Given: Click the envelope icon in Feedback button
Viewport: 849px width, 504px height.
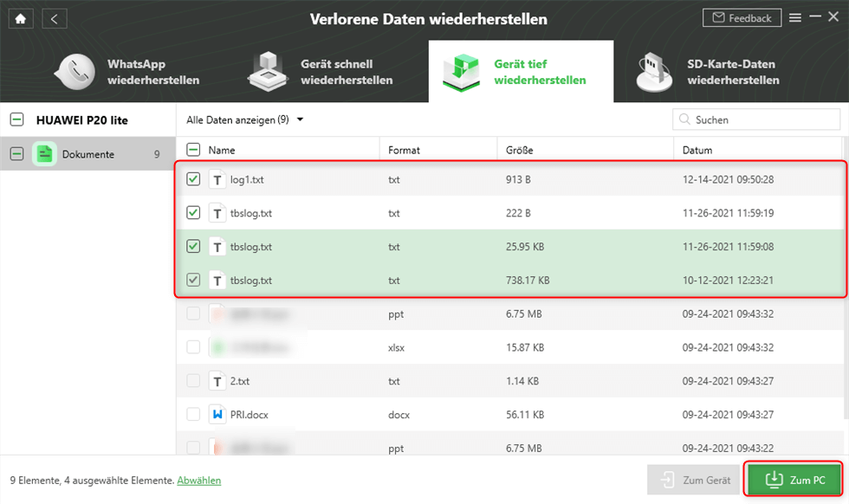Looking at the screenshot, I should [718, 18].
